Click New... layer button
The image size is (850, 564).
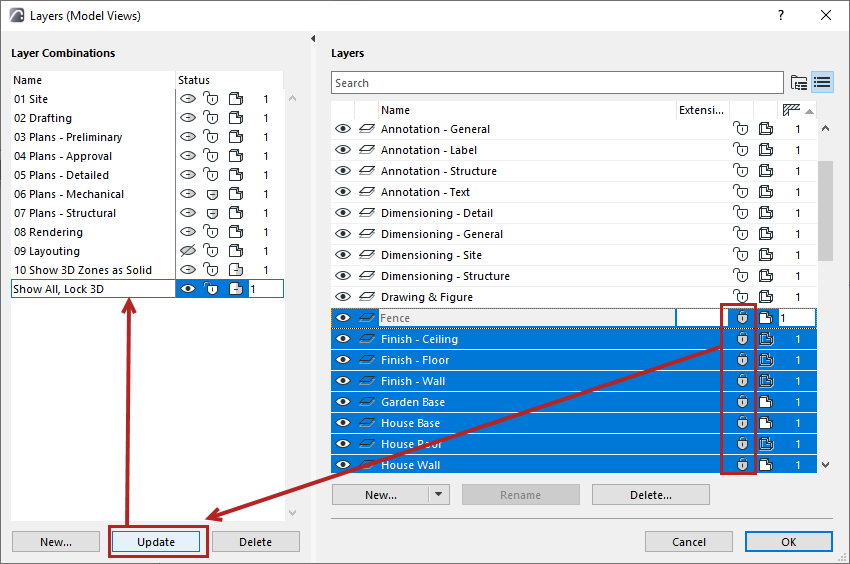coord(381,495)
